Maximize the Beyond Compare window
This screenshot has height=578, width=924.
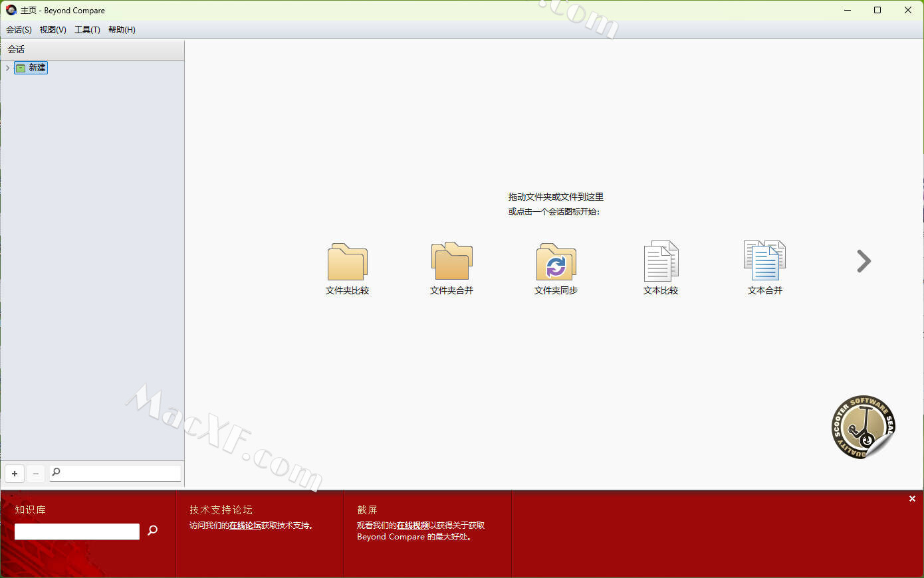pyautogui.click(x=877, y=10)
